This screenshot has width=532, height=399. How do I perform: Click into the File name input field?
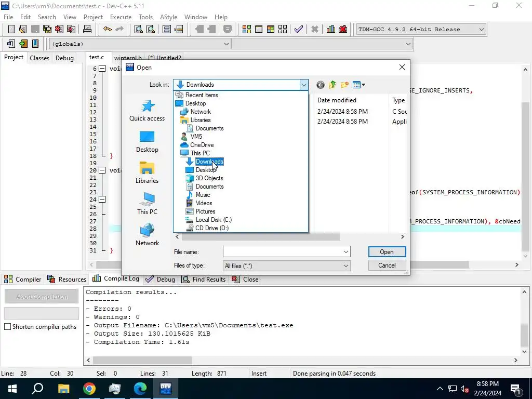coord(282,252)
